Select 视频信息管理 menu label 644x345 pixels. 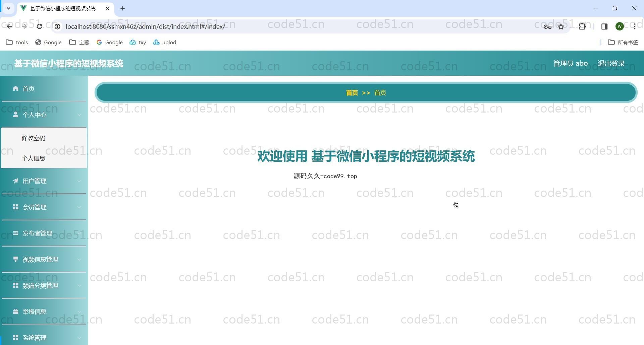(40, 260)
